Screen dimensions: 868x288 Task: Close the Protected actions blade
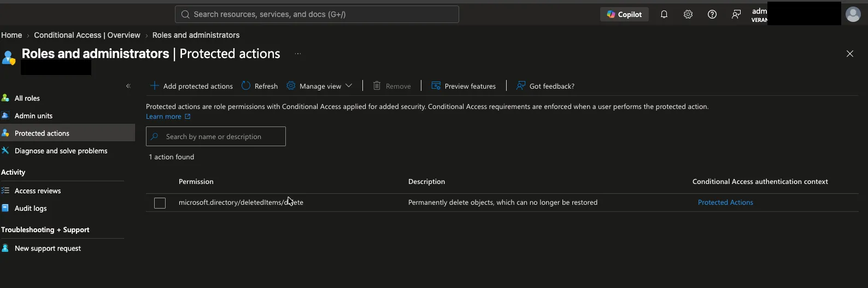(850, 54)
